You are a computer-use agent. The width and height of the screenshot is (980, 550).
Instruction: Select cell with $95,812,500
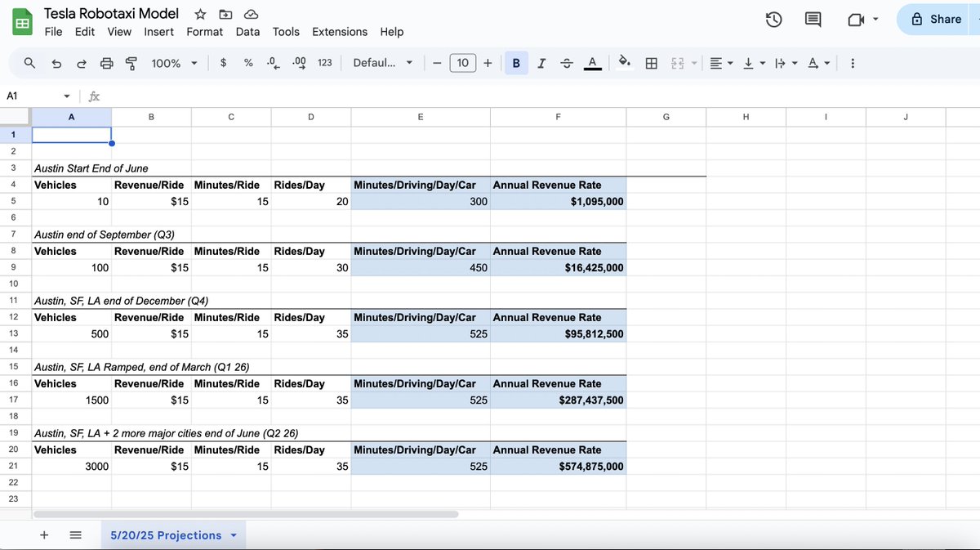pyautogui.click(x=559, y=334)
